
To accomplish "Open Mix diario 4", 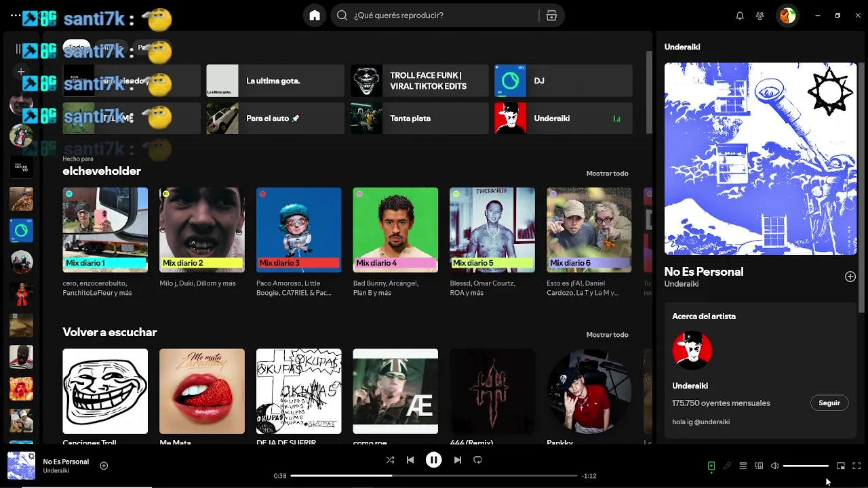I will (395, 230).
